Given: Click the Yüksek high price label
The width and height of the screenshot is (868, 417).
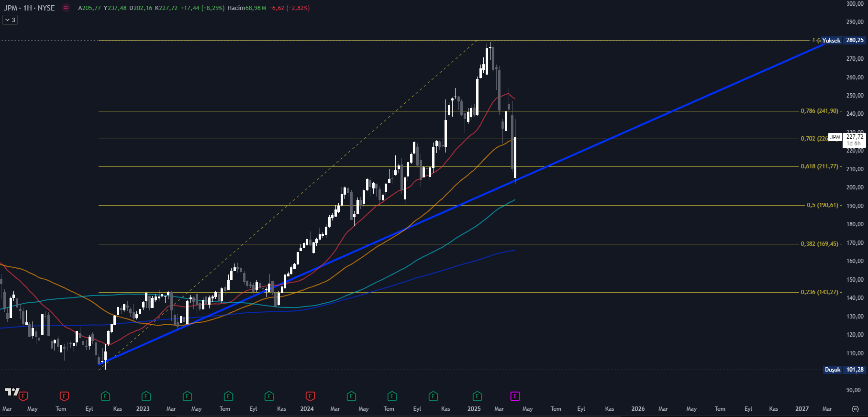Looking at the screenshot, I should pyautogui.click(x=831, y=41).
